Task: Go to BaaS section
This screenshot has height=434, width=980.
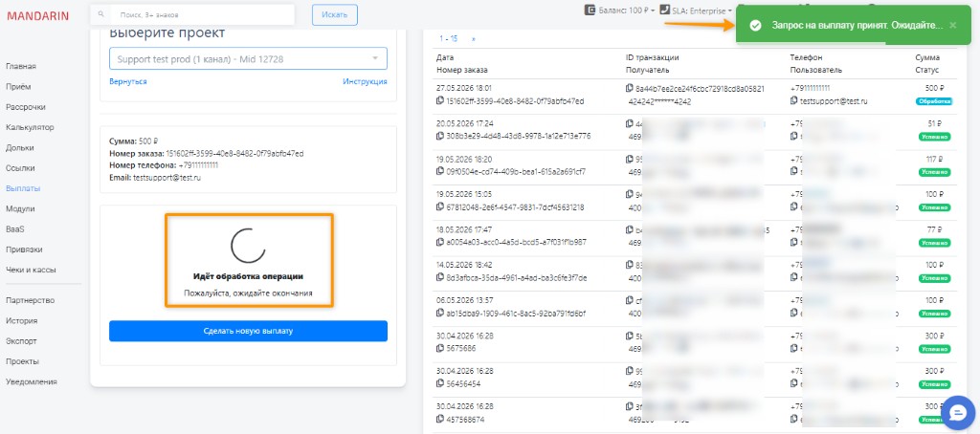Action: coord(15,229)
